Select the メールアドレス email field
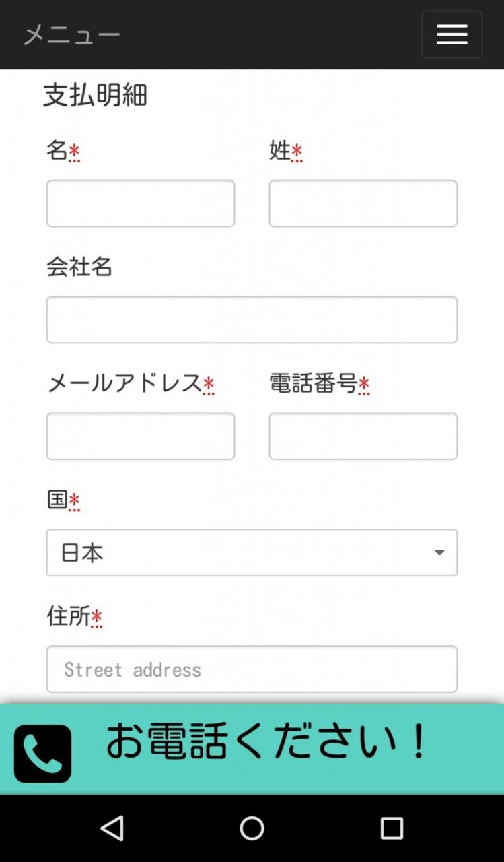 (x=141, y=436)
